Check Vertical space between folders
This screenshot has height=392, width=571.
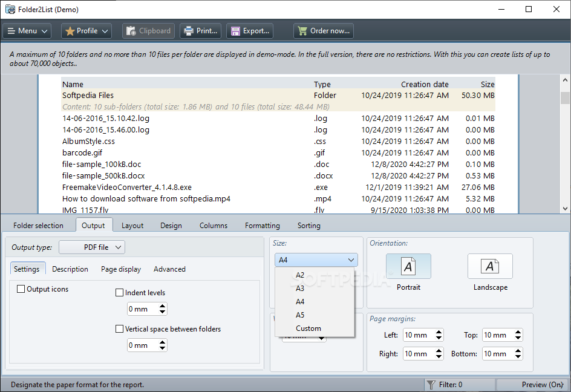(x=119, y=329)
